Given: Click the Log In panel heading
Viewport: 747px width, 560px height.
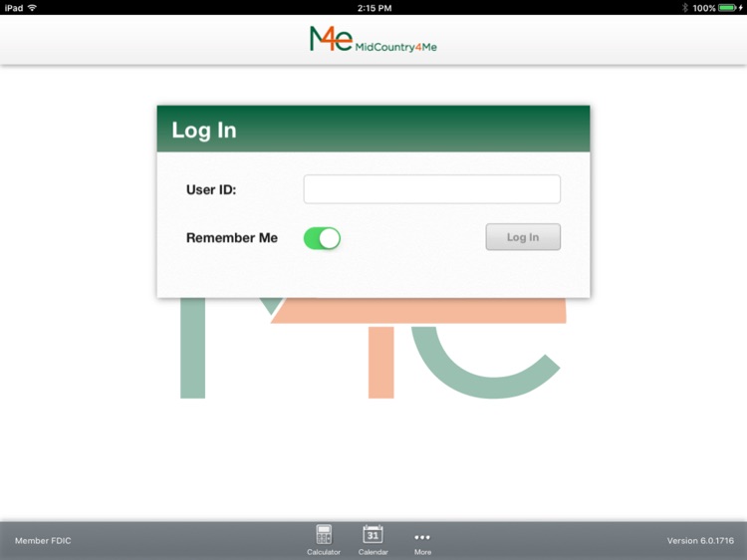Looking at the screenshot, I should point(204,130).
